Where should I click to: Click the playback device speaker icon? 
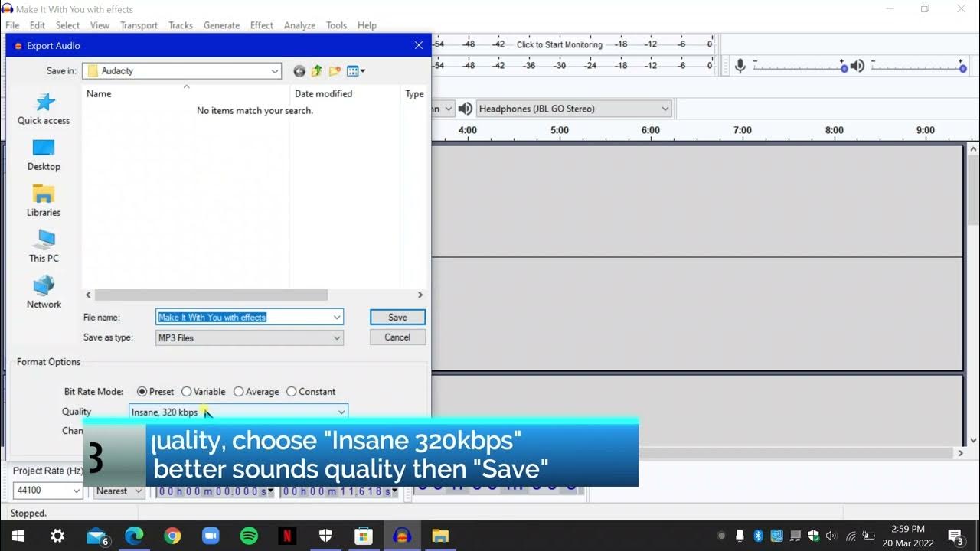[x=465, y=109]
